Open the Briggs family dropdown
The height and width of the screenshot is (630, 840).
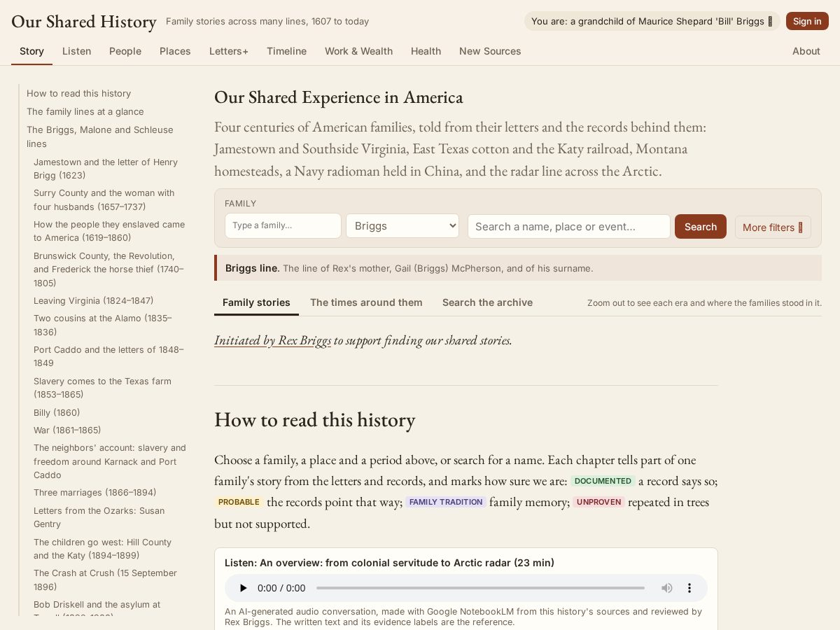click(x=402, y=226)
